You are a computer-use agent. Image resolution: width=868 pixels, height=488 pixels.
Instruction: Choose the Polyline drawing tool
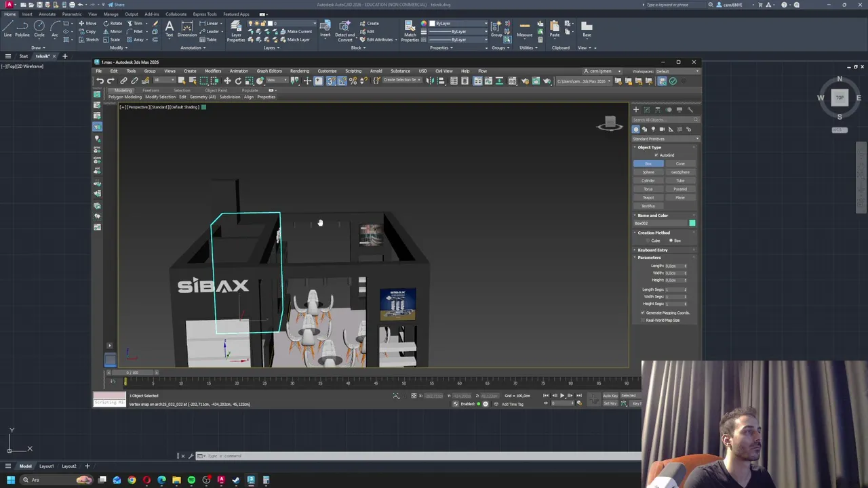[22, 28]
